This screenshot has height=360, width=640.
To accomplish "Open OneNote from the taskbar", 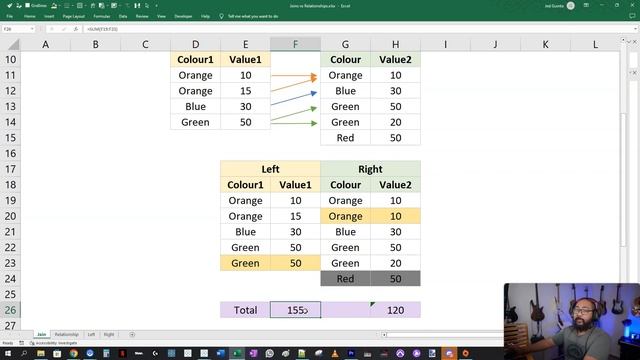I will pos(253,353).
